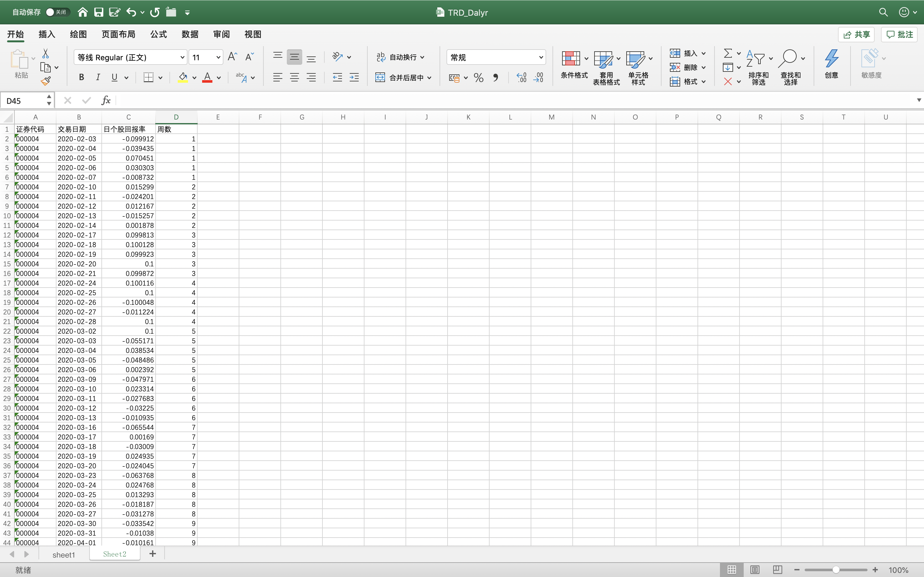The width and height of the screenshot is (924, 577).
Task: Open the Formulas ribbon tab
Action: 158,34
